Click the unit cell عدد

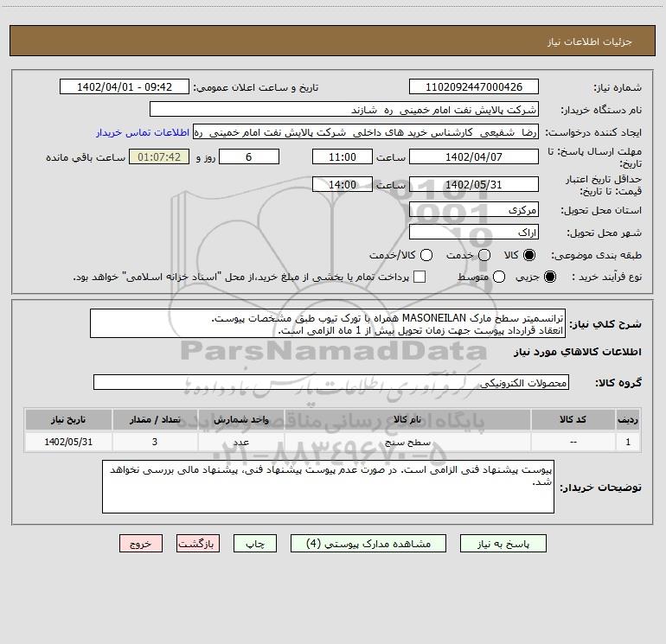click(240, 442)
